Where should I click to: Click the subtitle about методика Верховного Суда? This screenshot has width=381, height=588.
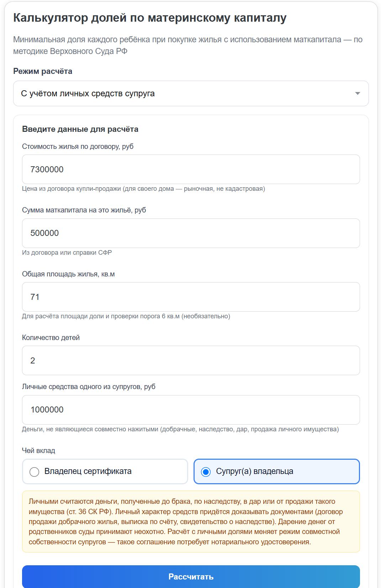[x=188, y=45]
